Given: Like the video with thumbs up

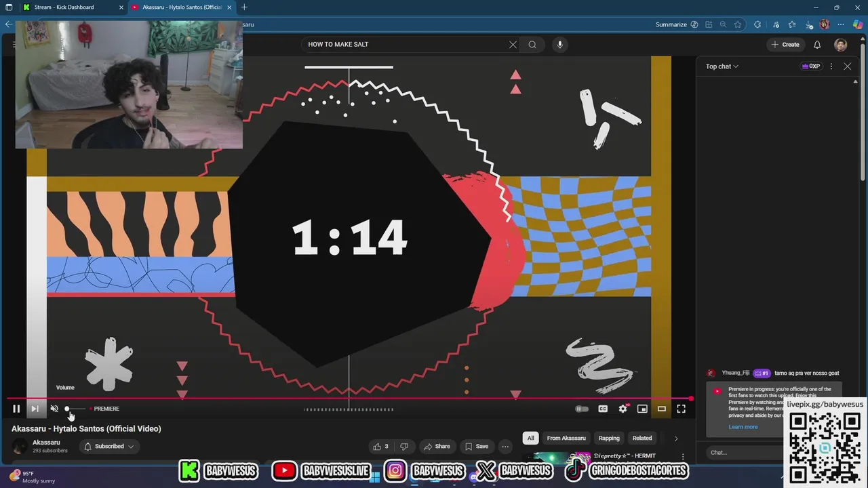Looking at the screenshot, I should (381, 446).
